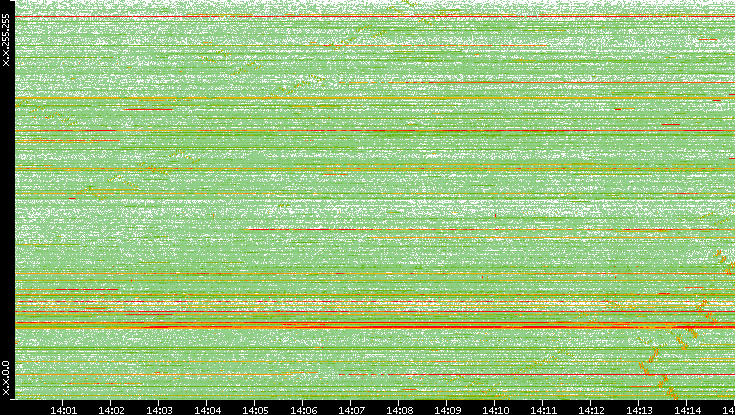Select the 14:12 time label
Image resolution: width=735 pixels, height=415 pixels.
coord(591,409)
